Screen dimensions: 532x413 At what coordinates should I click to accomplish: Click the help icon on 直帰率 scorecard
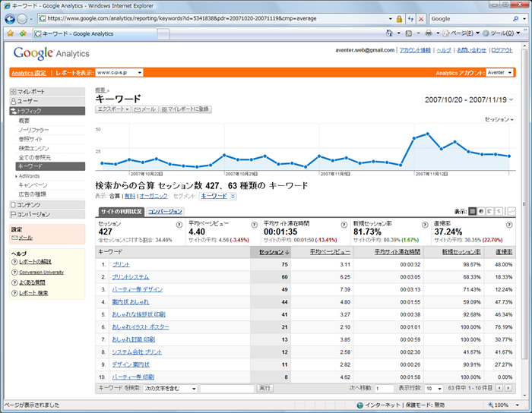pyautogui.click(x=509, y=225)
